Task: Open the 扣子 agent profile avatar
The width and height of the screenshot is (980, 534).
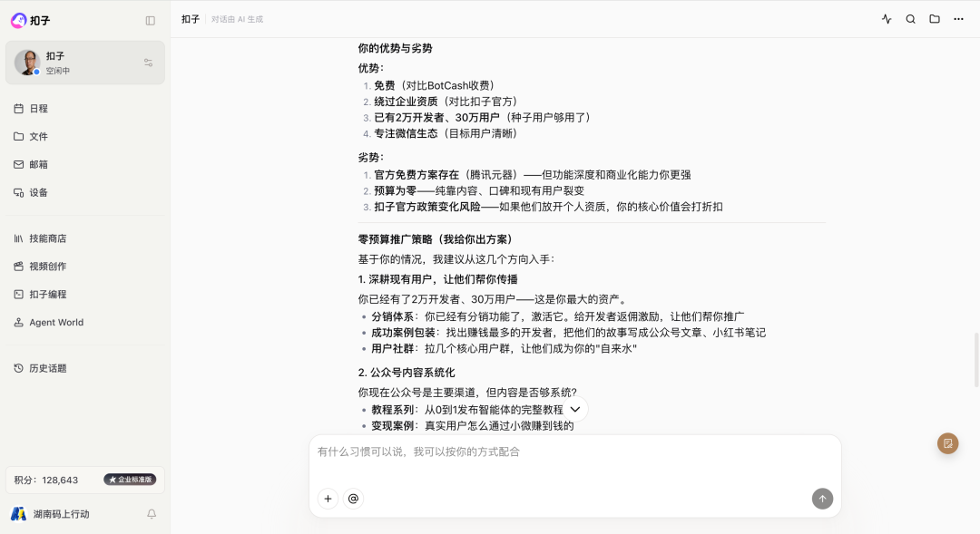Action: click(27, 63)
